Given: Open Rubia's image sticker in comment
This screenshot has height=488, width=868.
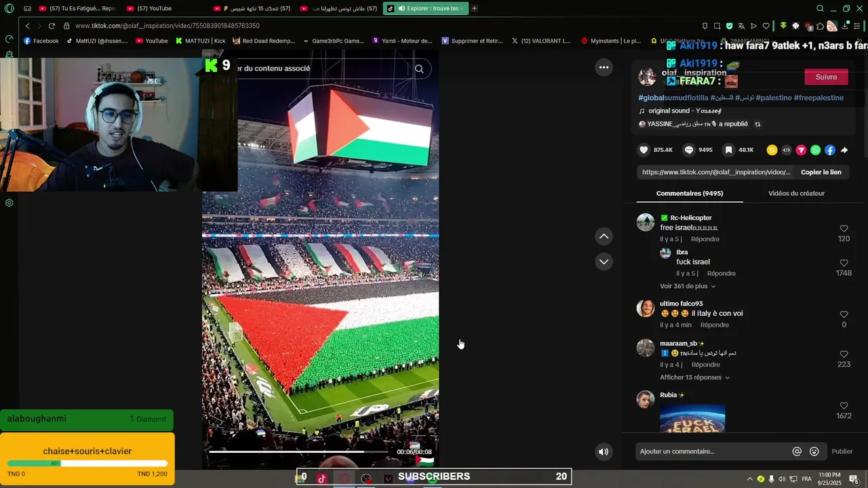Looking at the screenshot, I should click(x=692, y=418).
